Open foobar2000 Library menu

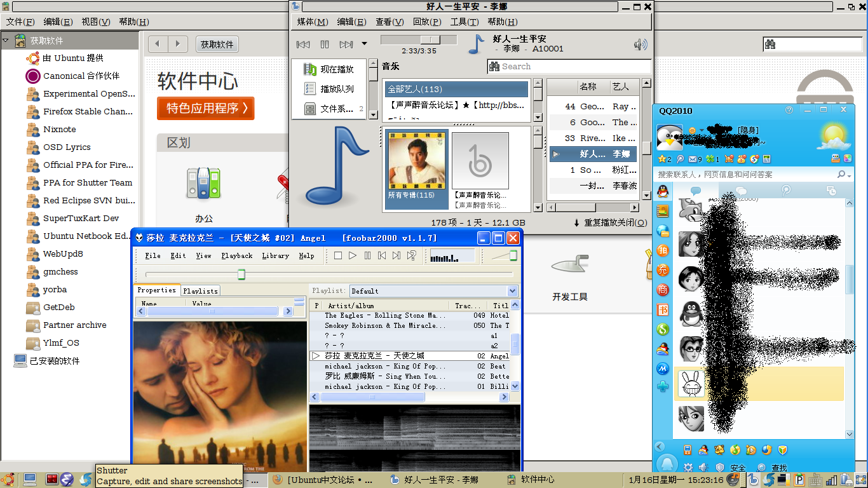[x=275, y=255]
